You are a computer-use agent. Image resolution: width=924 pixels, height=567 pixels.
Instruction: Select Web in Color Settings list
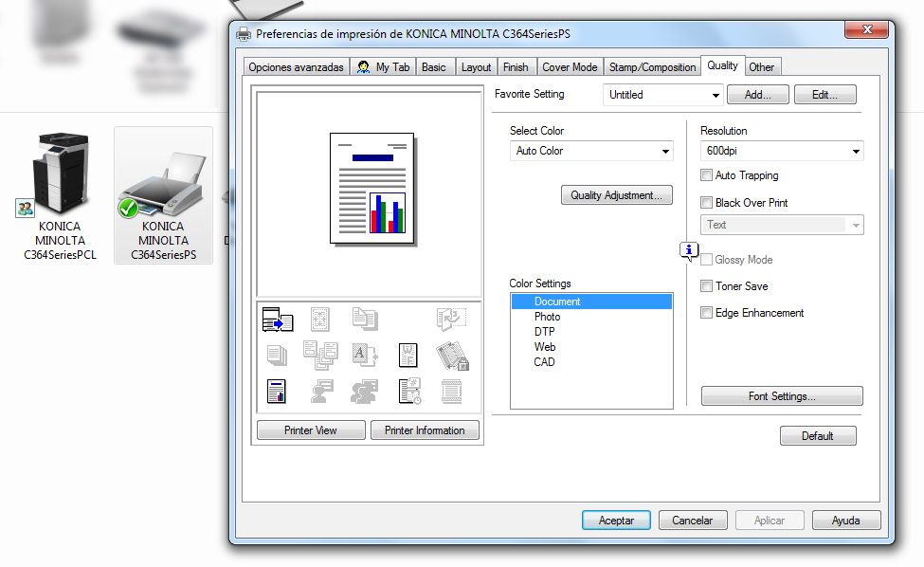click(x=591, y=347)
